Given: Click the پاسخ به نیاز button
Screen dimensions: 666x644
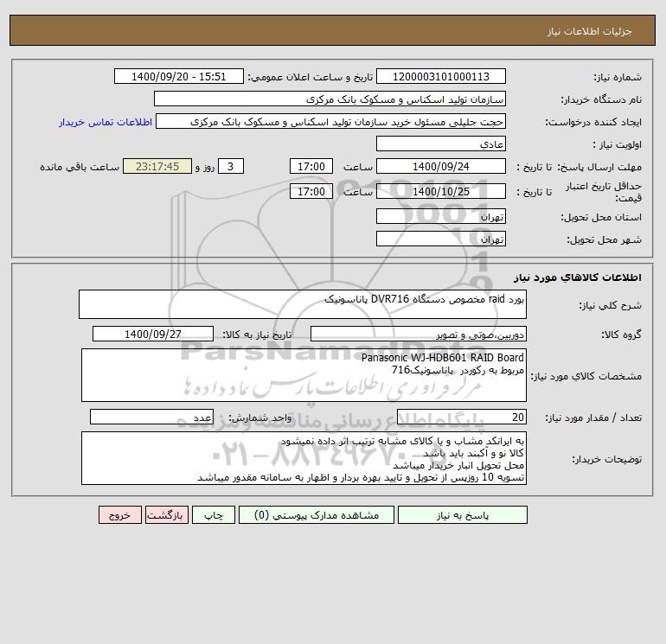Looking at the screenshot, I should [x=463, y=515].
